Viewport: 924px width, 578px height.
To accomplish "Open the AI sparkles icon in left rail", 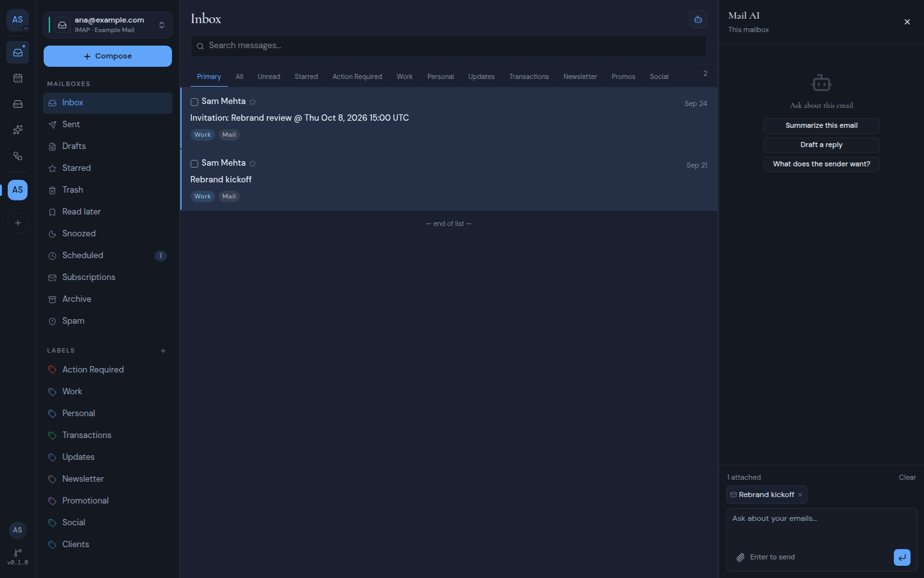I will (17, 130).
